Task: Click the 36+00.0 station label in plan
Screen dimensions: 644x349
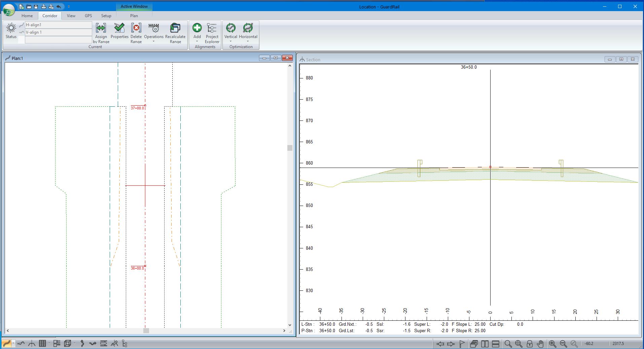Action: click(x=137, y=268)
